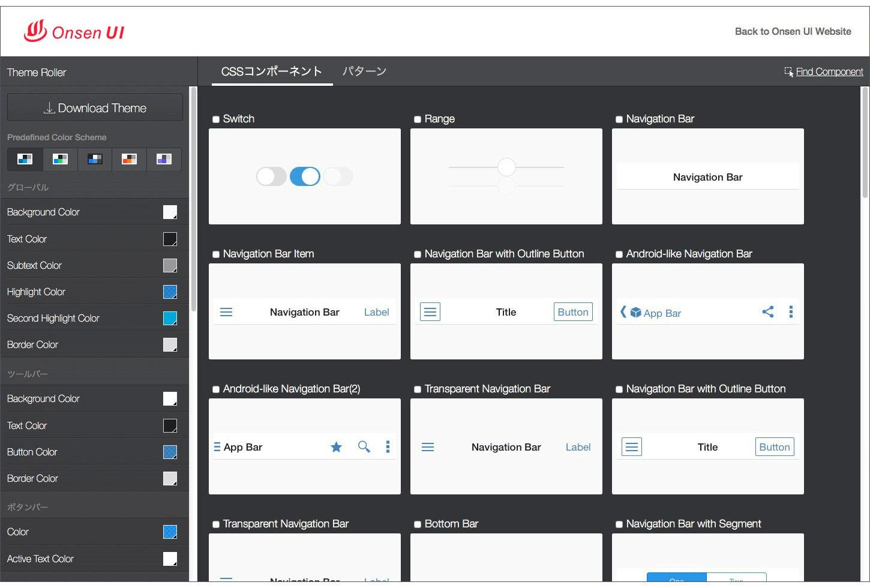
Task: Click the menu icon left of black App Bar title
Action: [217, 447]
